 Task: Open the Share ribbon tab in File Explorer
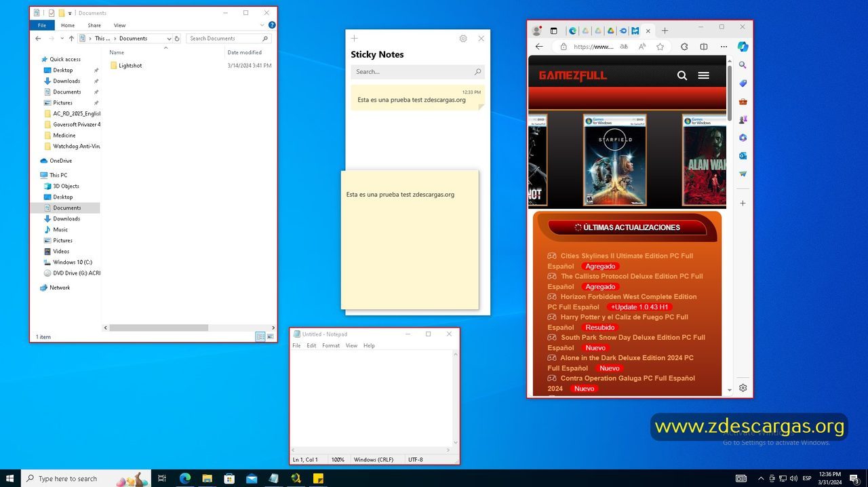94,25
